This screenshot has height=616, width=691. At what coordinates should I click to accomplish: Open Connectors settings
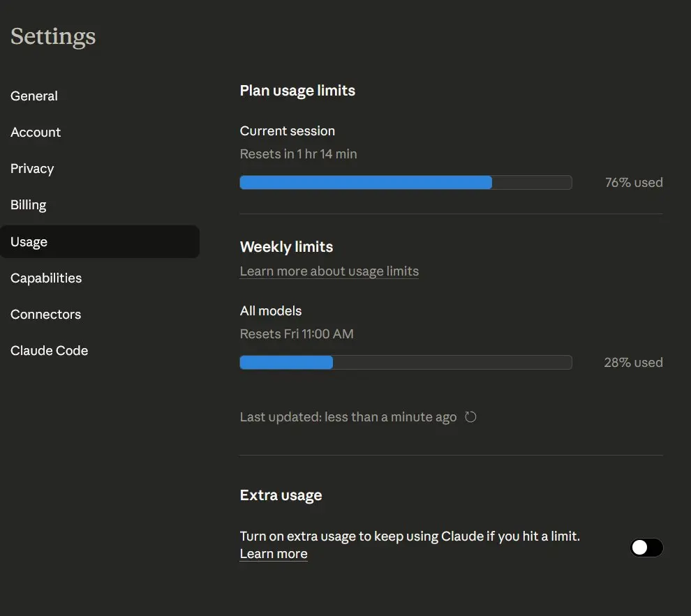coord(46,315)
